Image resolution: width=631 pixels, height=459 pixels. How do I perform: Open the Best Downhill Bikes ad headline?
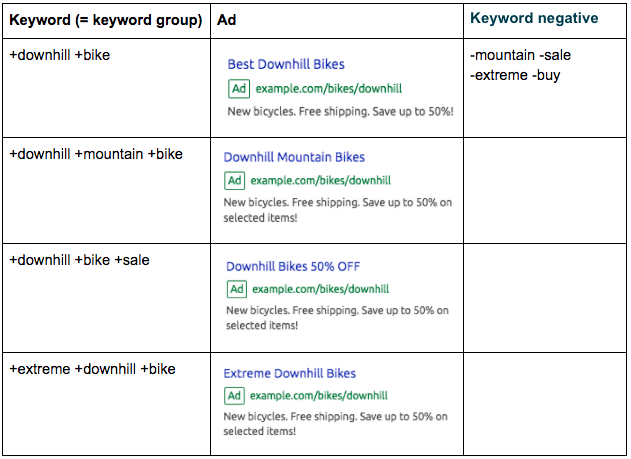286,64
